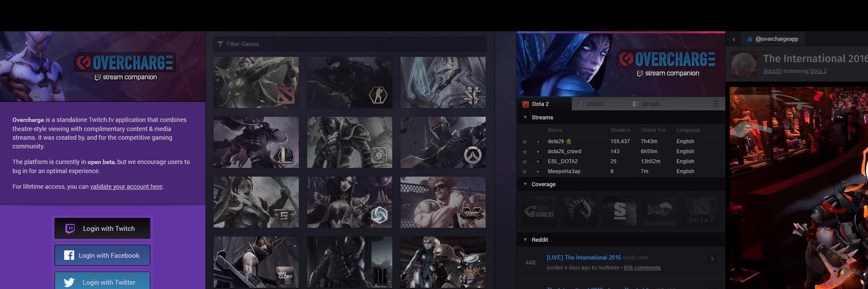Switch to the Dota 2 tab
This screenshot has height=289, width=868.
[x=543, y=104]
